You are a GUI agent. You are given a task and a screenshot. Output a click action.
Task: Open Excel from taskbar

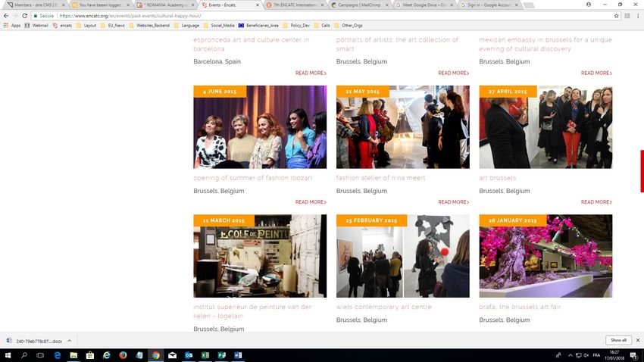205,355
